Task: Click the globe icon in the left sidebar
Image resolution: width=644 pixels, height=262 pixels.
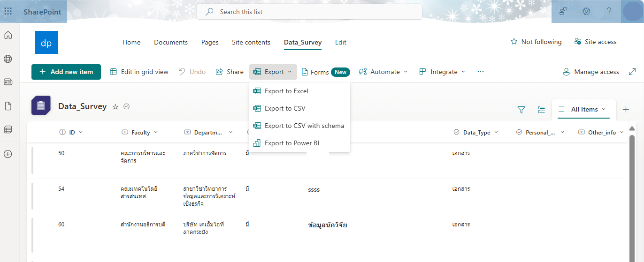Action: point(8,59)
